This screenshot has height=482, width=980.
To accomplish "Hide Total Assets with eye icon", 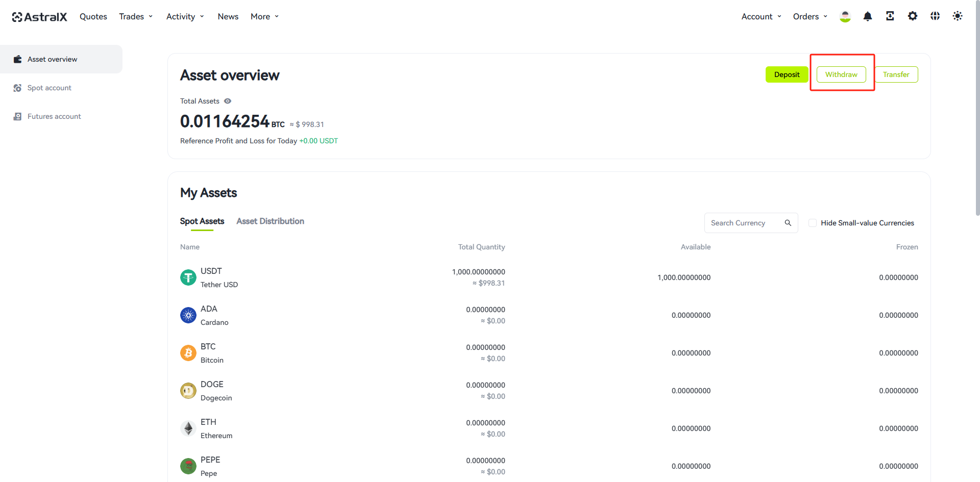I will 228,101.
